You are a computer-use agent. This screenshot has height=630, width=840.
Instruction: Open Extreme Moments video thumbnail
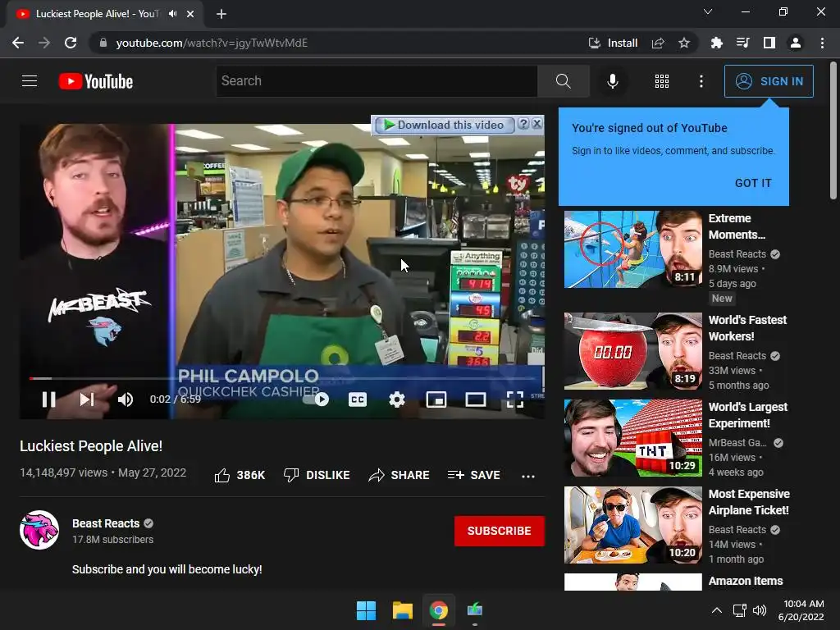coord(632,249)
